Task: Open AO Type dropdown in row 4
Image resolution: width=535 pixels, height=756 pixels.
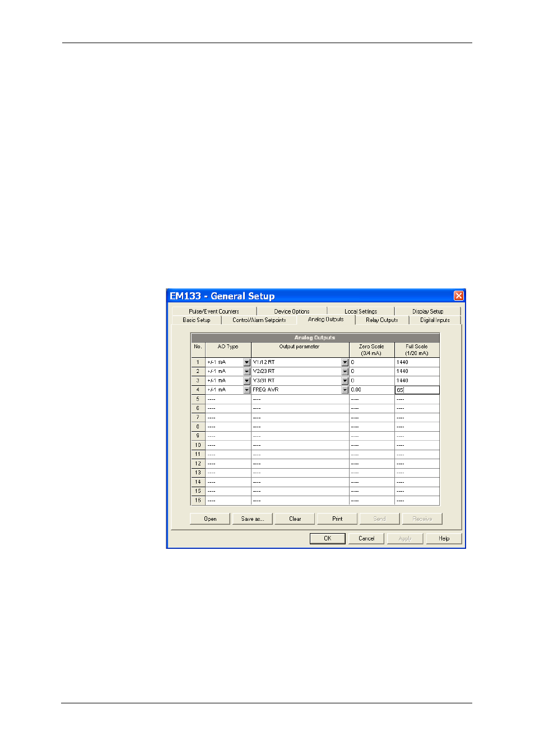Action: 246,390
